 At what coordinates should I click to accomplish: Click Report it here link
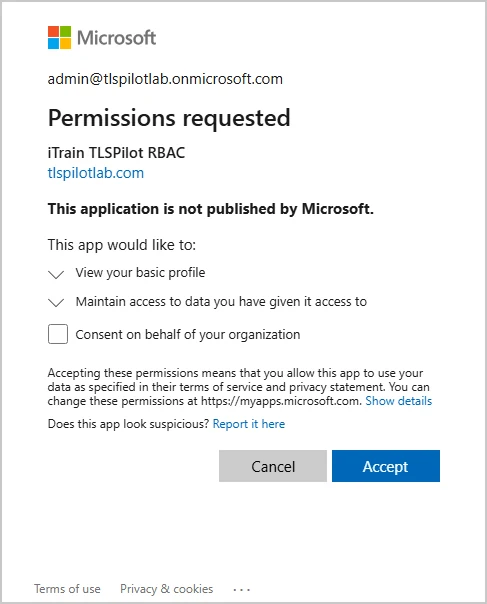coord(249,424)
